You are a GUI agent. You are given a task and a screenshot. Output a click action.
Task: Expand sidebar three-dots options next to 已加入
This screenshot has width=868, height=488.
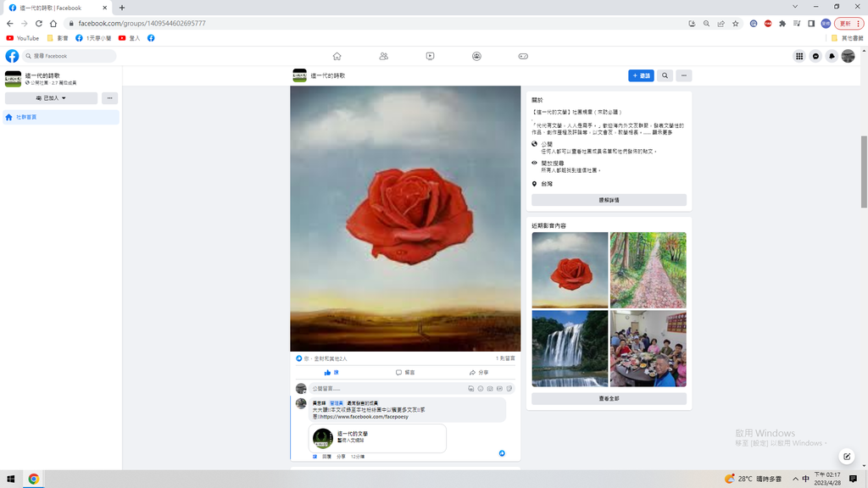click(x=109, y=98)
